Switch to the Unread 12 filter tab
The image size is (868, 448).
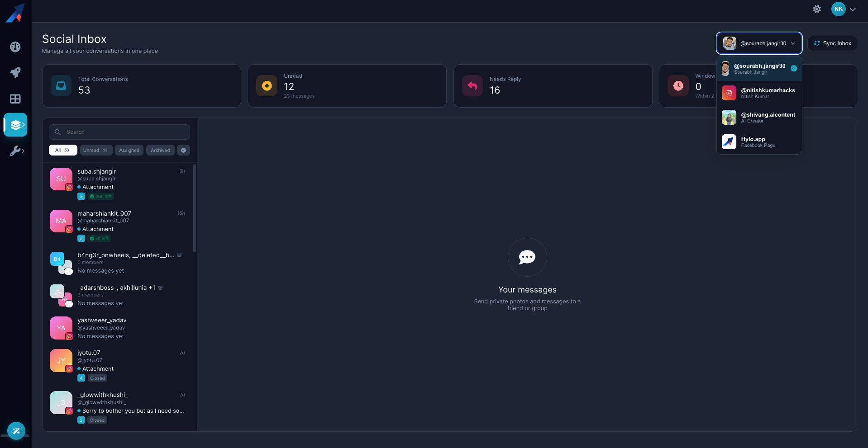(95, 150)
